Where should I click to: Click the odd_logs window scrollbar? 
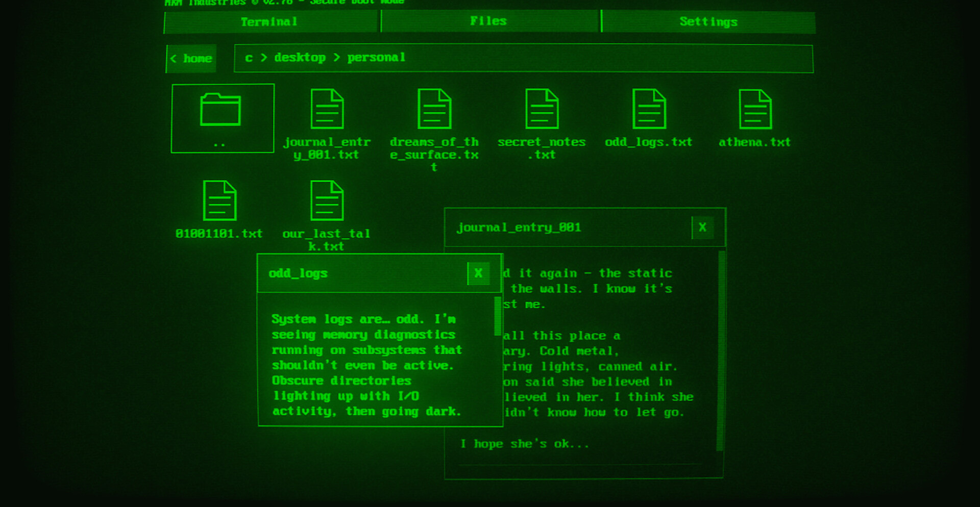point(497,316)
